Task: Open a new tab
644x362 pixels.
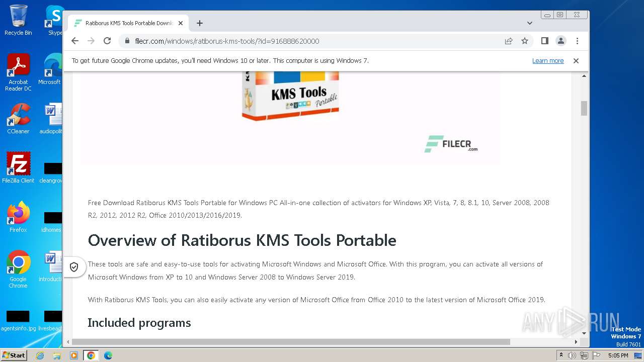Action: click(x=200, y=23)
